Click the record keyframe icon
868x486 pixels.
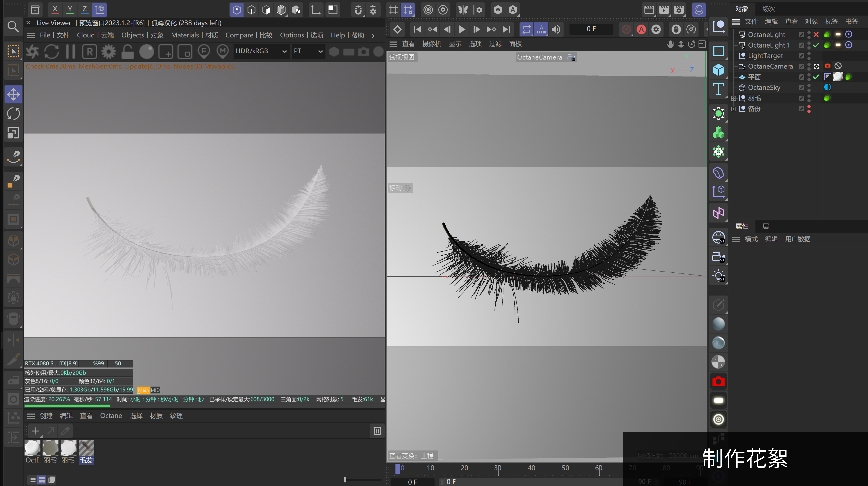coord(626,29)
